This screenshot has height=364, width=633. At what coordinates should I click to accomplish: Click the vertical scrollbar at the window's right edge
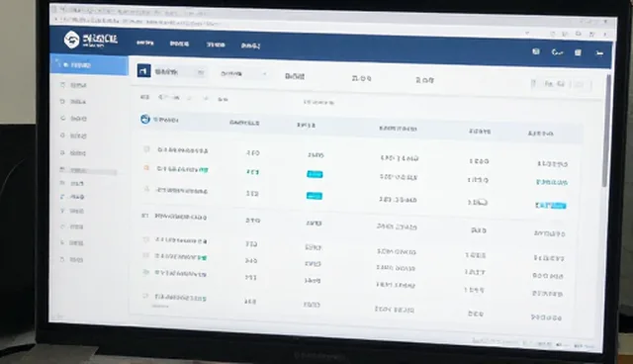[x=605, y=130]
